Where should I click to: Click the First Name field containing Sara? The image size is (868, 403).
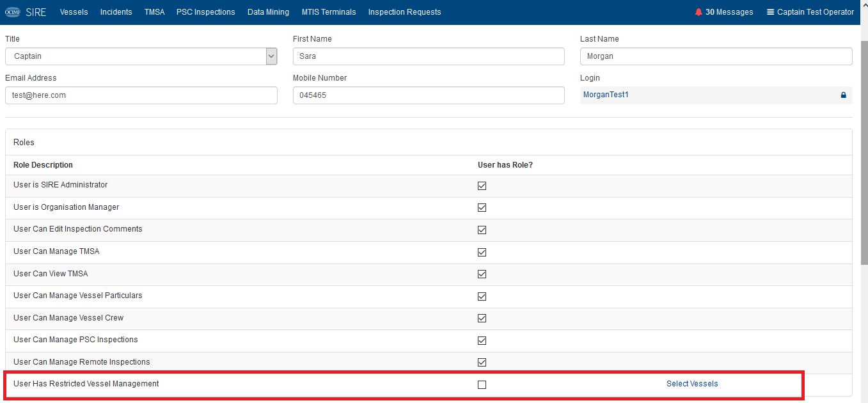(x=429, y=56)
